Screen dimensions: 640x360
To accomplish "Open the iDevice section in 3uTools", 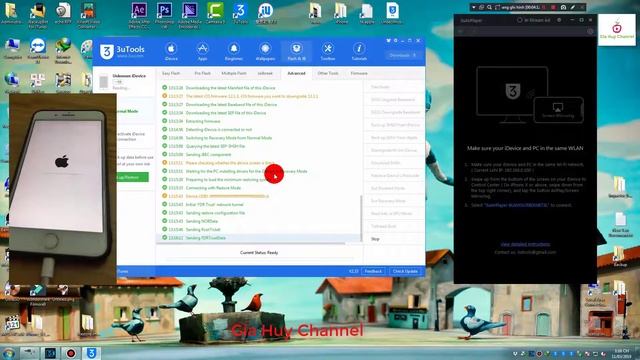I will (171, 52).
